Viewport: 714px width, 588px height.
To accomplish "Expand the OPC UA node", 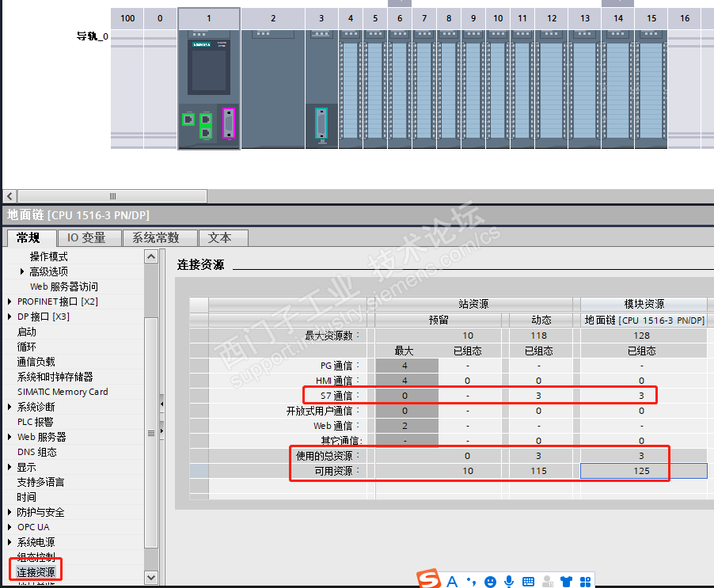I will click(9, 527).
